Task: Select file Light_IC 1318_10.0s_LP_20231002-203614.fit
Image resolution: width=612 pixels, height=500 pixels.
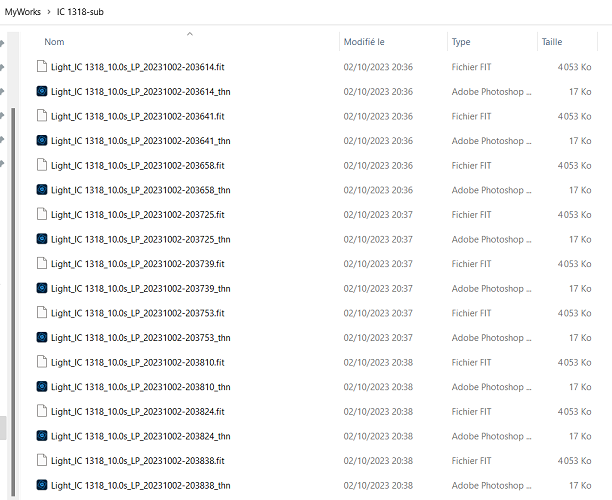Action: click(x=137, y=67)
